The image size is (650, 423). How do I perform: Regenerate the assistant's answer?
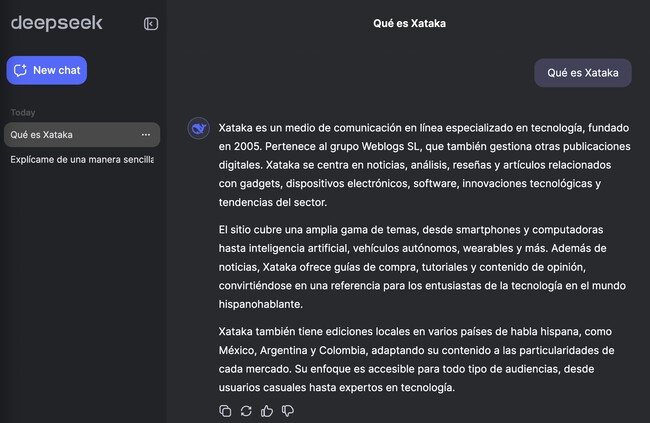[x=246, y=410]
